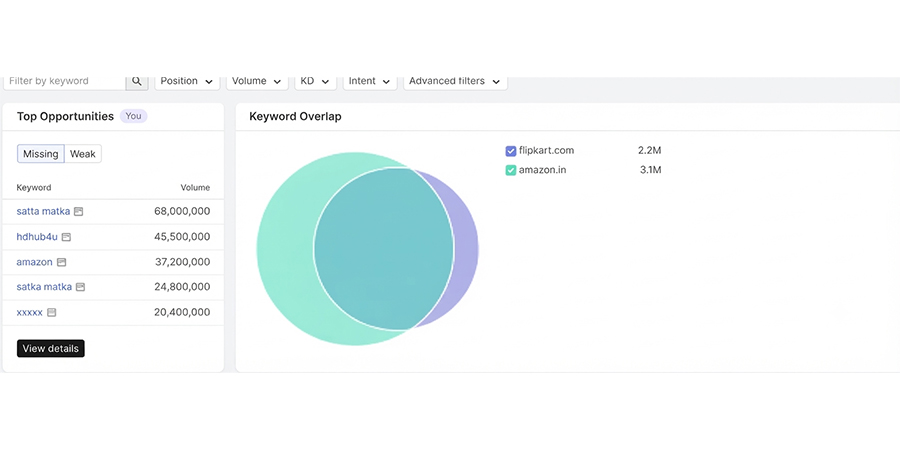Expand the Position filter dropdown
The height and width of the screenshot is (450, 900).
(x=187, y=82)
